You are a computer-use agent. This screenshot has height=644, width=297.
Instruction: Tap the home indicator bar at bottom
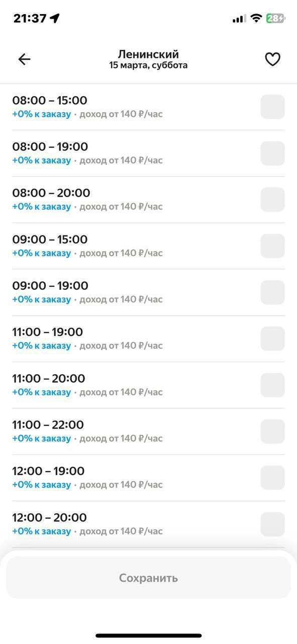pos(149,635)
